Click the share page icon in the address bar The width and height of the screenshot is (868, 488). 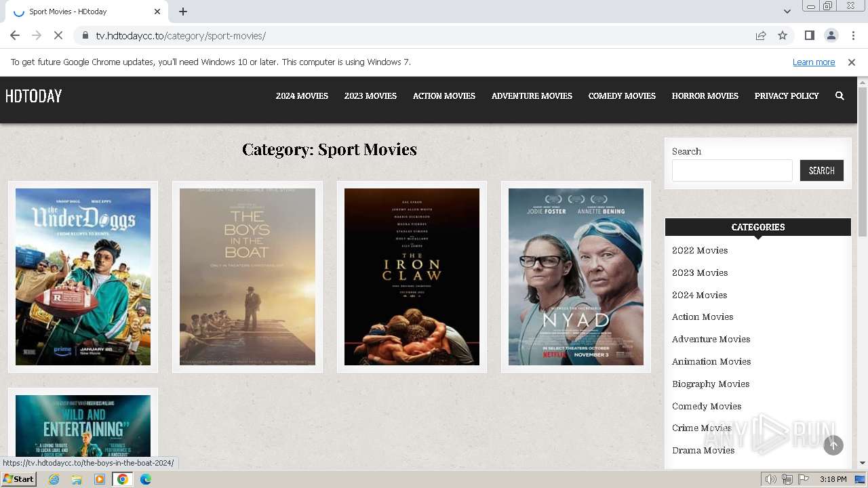tap(761, 35)
